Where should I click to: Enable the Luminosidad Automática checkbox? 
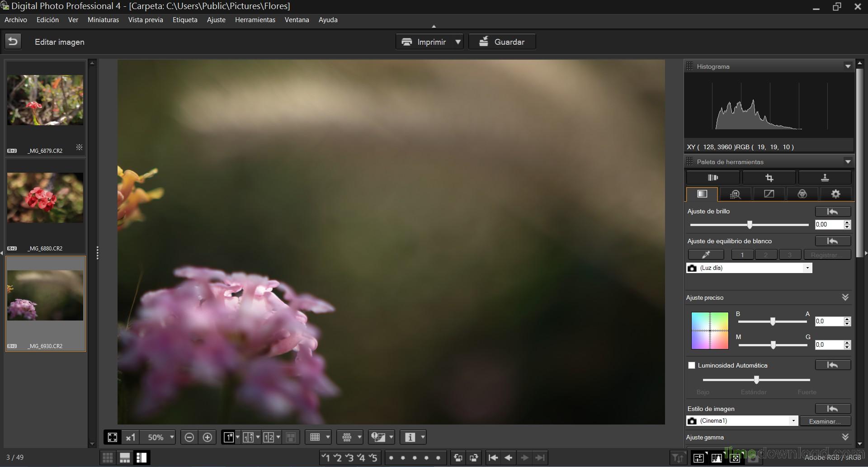692,365
